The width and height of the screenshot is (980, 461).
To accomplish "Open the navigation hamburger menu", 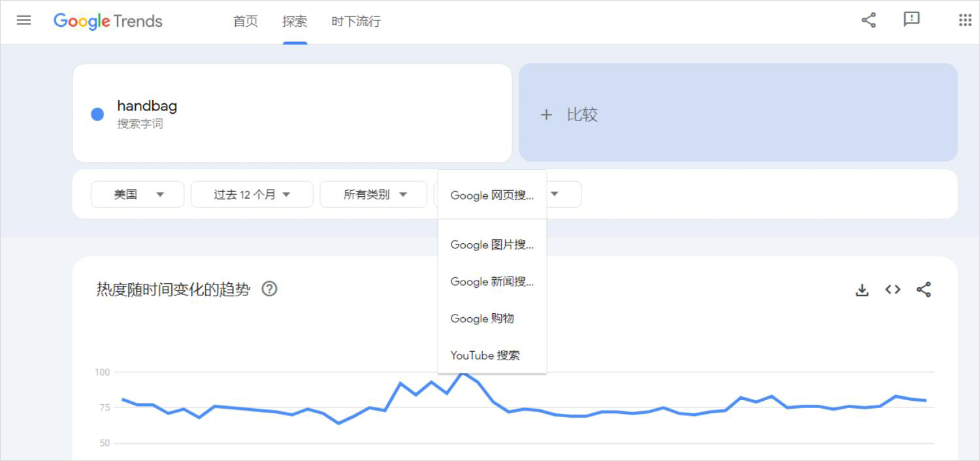I will (x=24, y=20).
